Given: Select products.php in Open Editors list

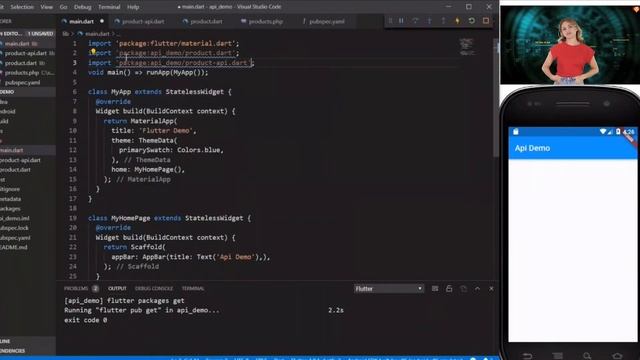Looking at the screenshot, I should (x=28, y=73).
